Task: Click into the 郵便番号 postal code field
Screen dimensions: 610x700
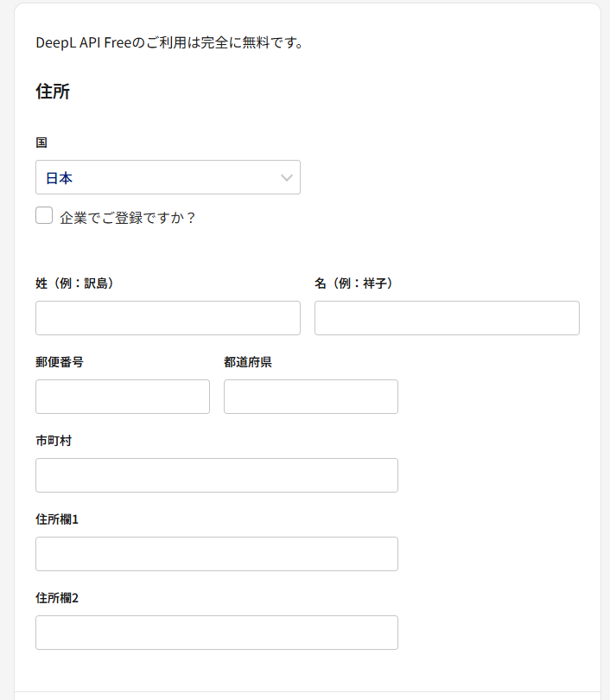Action: click(123, 397)
